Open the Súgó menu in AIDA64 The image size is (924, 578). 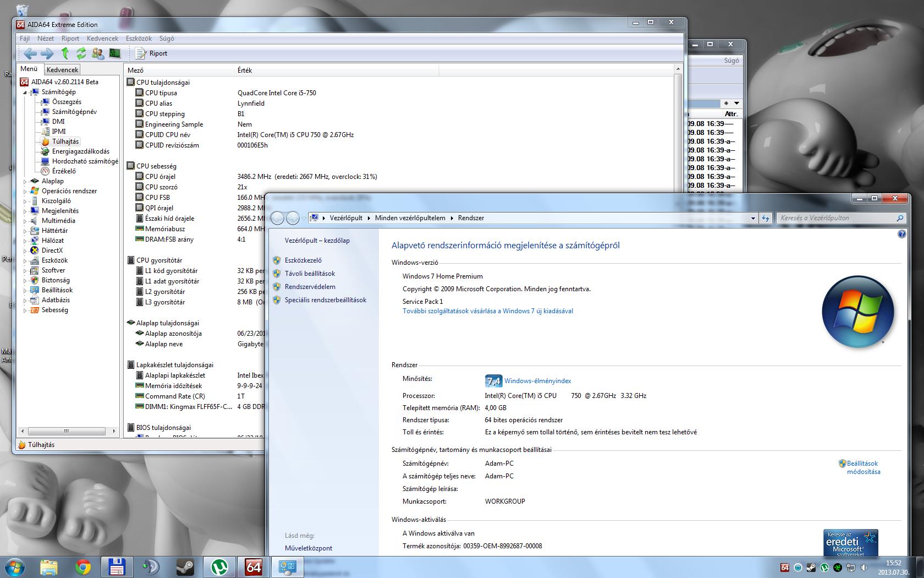pyautogui.click(x=167, y=39)
